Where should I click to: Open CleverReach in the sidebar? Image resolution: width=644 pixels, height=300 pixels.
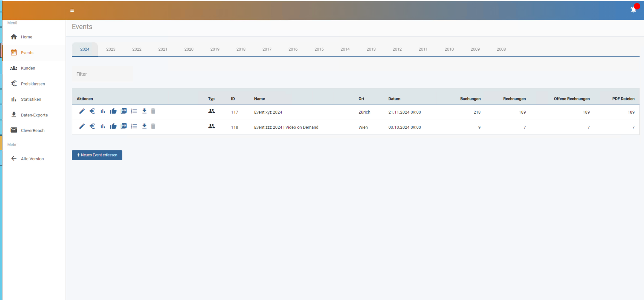coord(33,130)
